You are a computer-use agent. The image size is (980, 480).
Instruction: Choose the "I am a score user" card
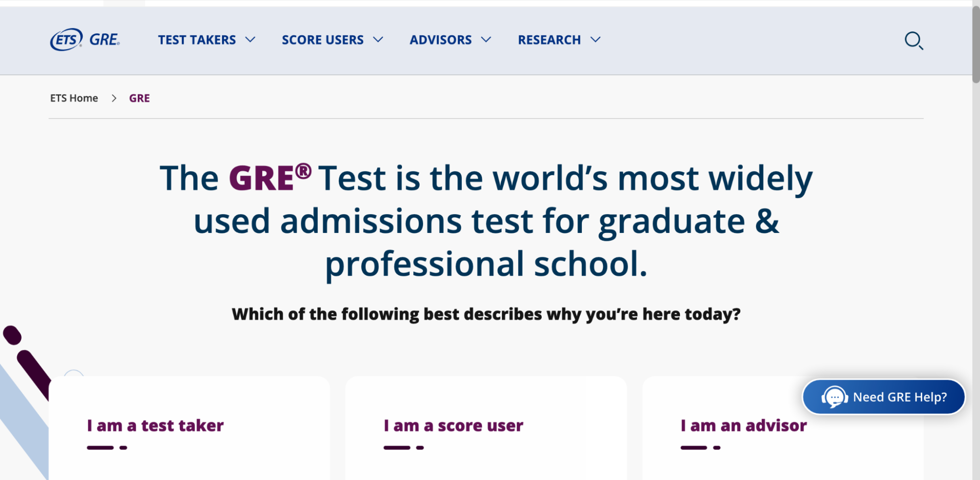[x=485, y=427]
